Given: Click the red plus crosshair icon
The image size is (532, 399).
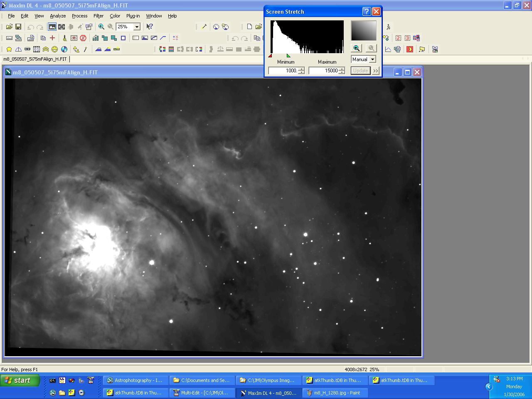Looking at the screenshot, I should pos(52,38).
